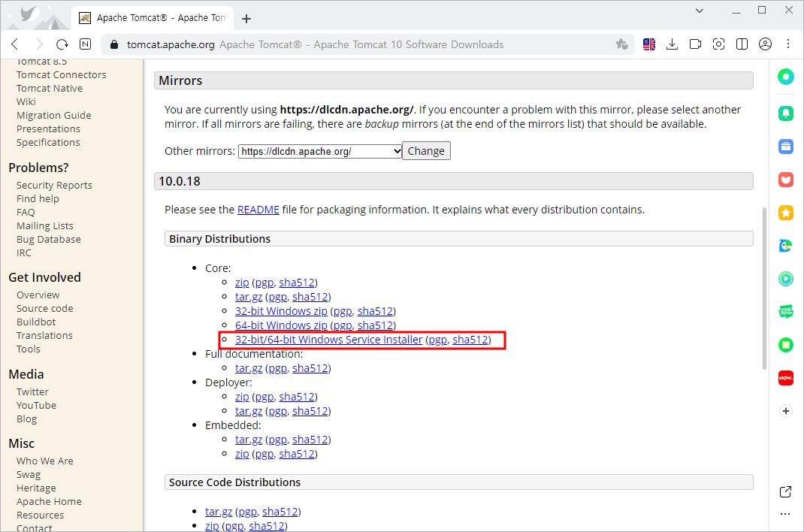The height and width of the screenshot is (532, 804).
Task: Open the Wiki sidebar link
Action: pos(26,101)
